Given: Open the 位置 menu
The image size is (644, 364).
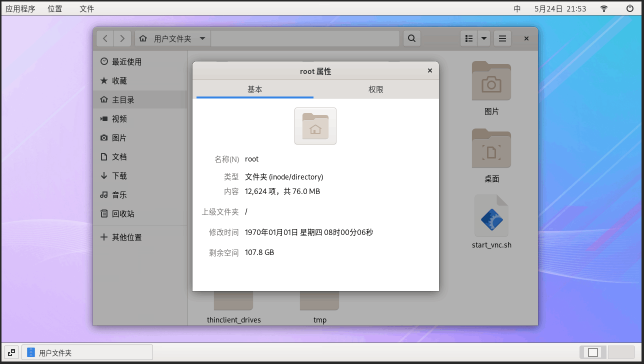Looking at the screenshot, I should pyautogui.click(x=55, y=8).
